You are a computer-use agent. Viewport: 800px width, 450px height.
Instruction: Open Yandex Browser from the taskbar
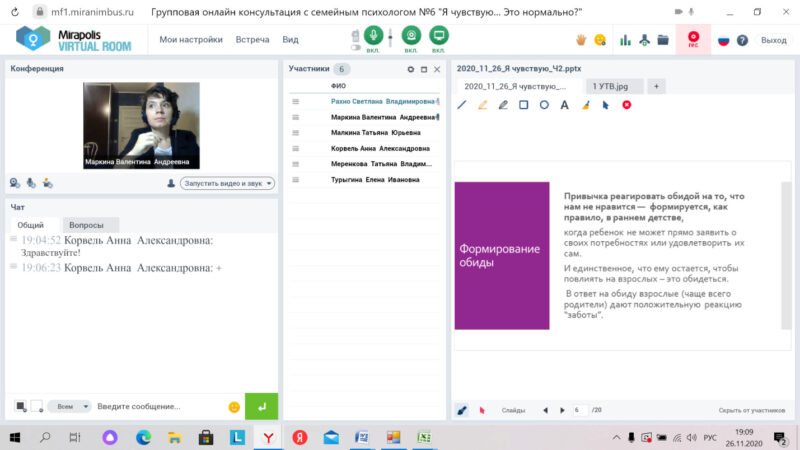coord(268,437)
